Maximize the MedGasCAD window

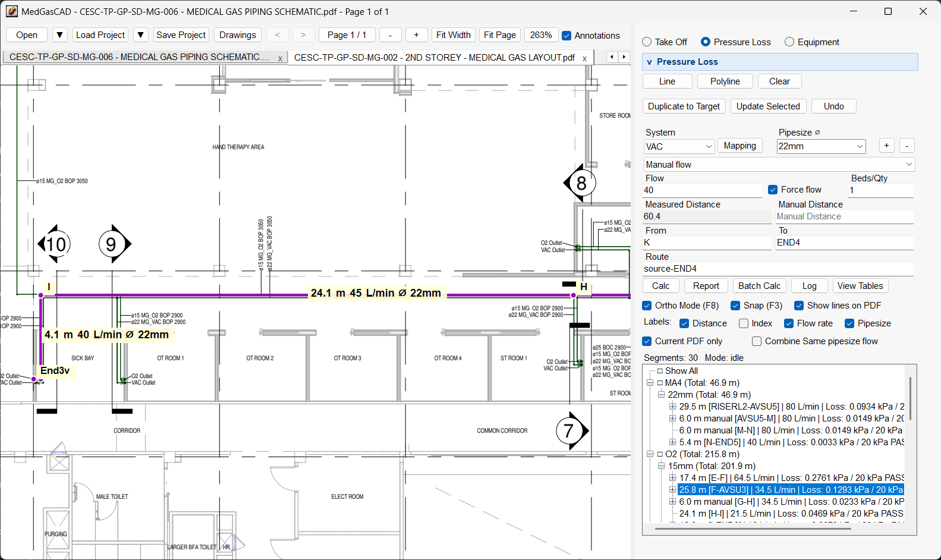[888, 11]
